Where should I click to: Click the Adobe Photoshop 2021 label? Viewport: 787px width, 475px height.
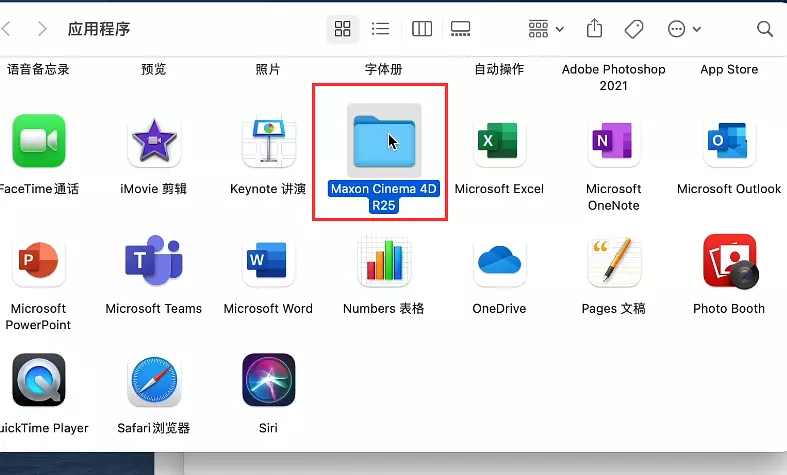[x=613, y=77]
